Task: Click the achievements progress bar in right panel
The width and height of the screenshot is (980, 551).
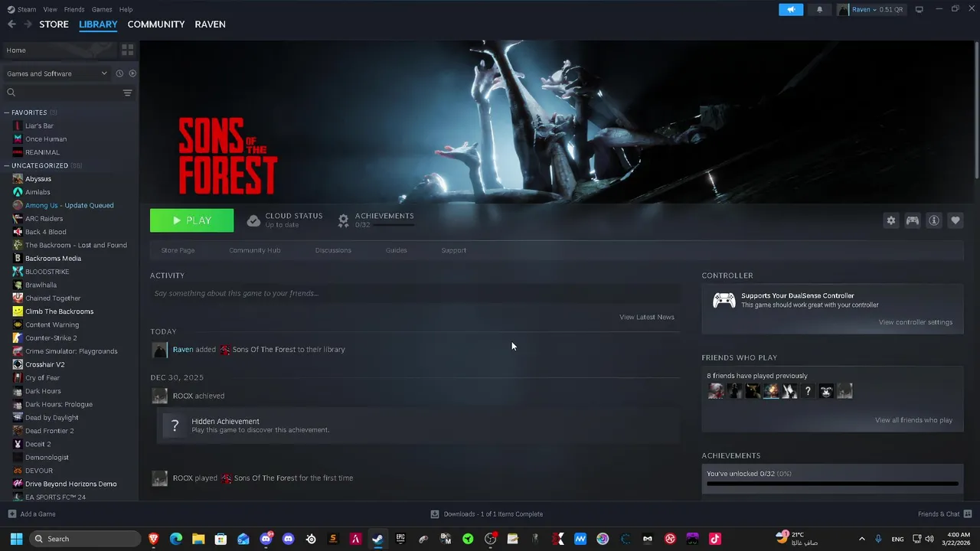Action: tap(832, 484)
